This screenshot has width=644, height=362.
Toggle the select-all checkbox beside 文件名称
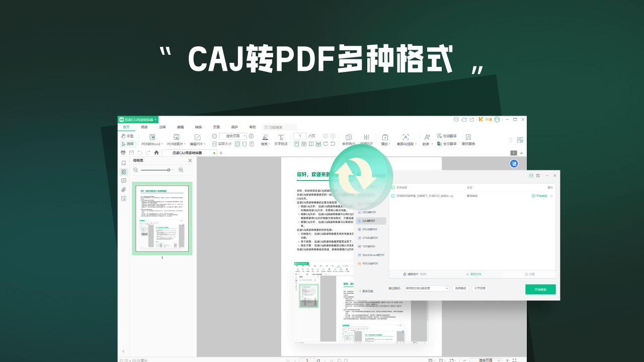[393, 187]
